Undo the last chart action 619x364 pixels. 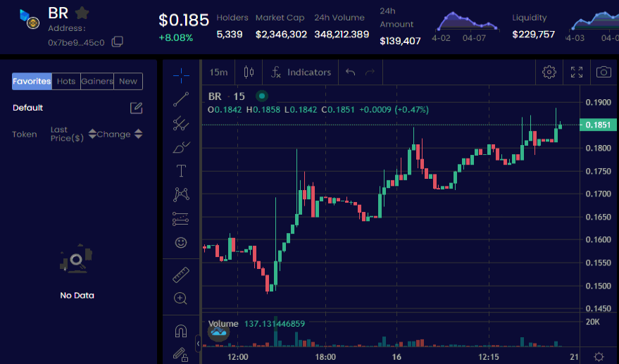point(350,73)
